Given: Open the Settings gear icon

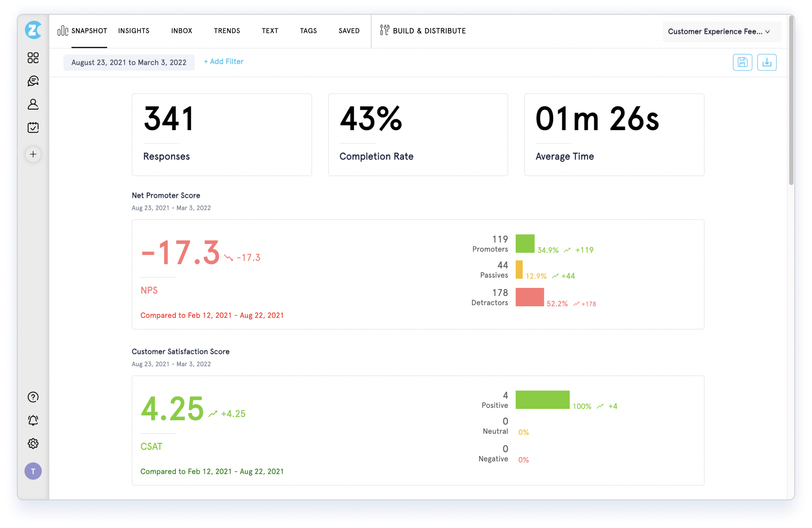Looking at the screenshot, I should [x=33, y=443].
